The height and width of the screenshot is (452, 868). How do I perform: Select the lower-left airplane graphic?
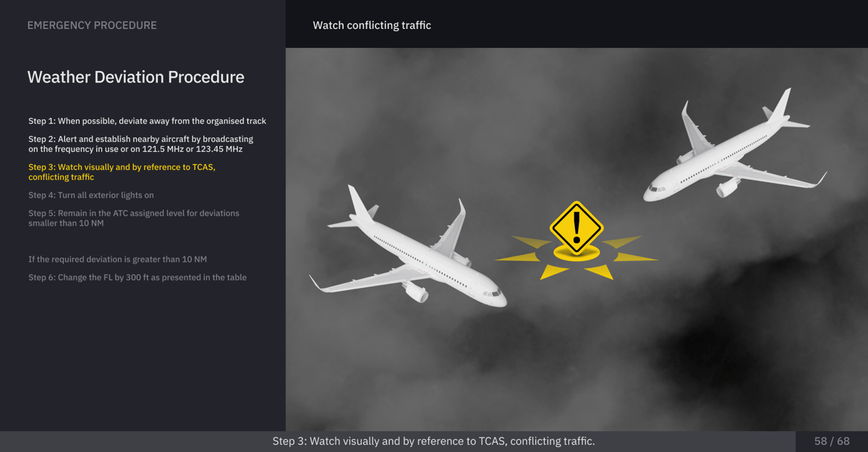408,249
